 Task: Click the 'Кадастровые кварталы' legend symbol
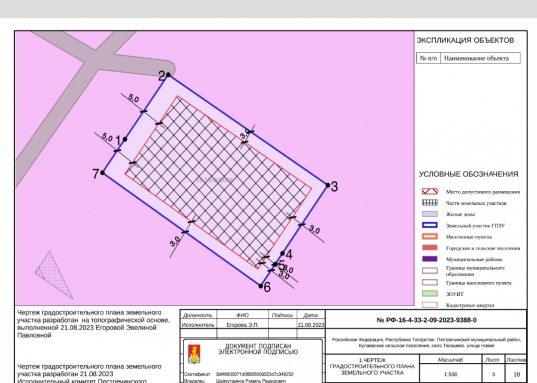click(430, 305)
